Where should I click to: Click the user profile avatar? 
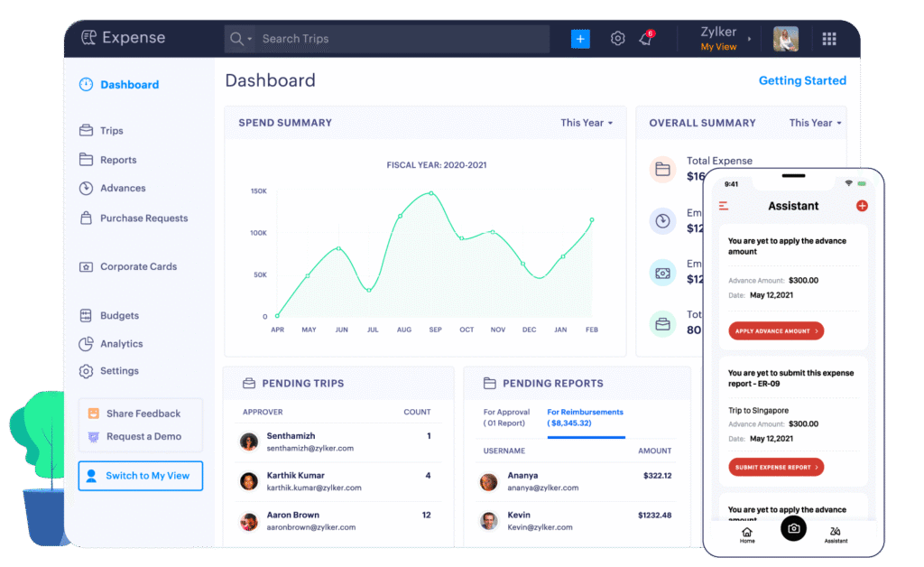(785, 39)
